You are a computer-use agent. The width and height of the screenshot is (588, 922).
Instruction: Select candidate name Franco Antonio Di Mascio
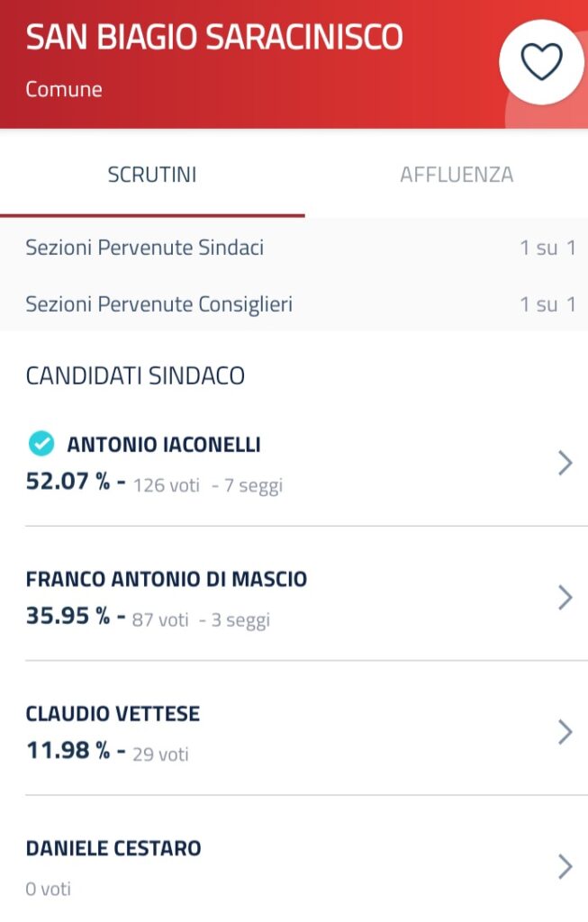click(167, 579)
